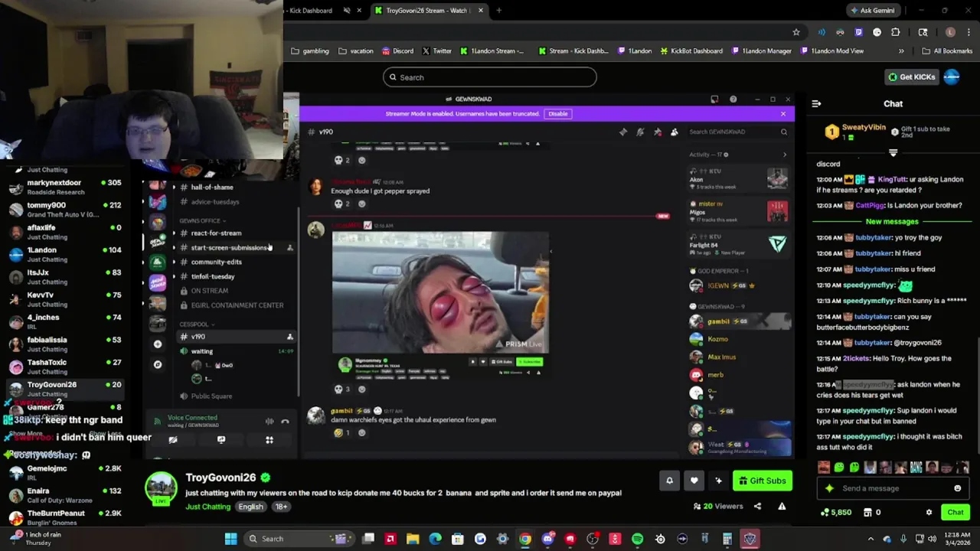Open File Explorer from the taskbar
Screen dimensions: 980x551
tap(413, 539)
